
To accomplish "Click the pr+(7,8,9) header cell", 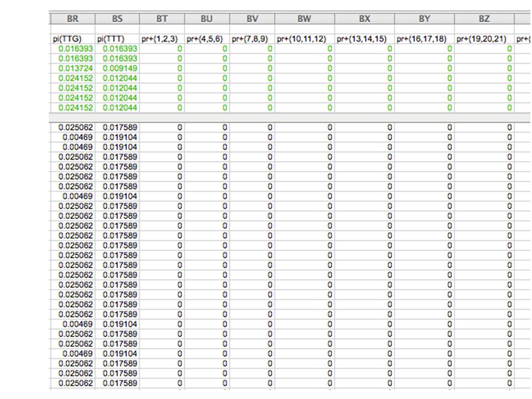I will tap(252, 39).
